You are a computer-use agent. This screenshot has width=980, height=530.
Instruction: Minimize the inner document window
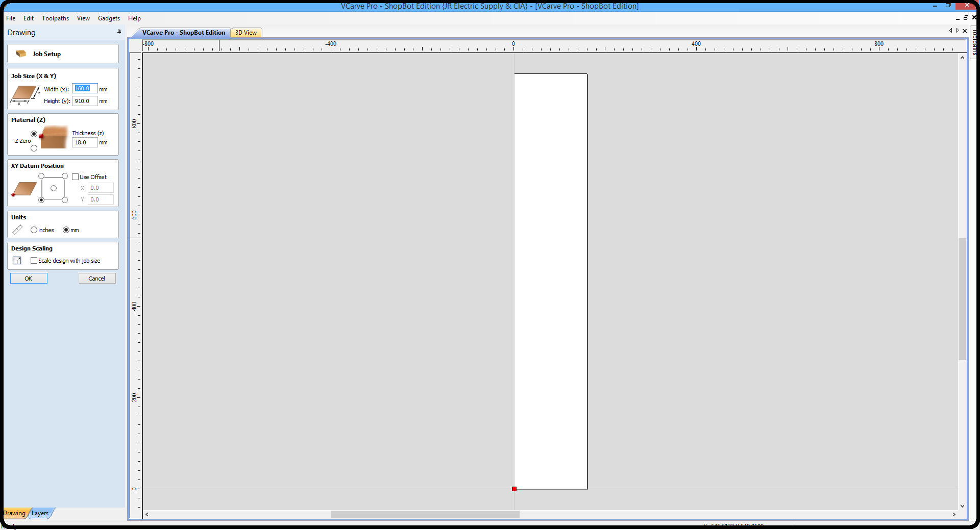[x=958, y=18]
